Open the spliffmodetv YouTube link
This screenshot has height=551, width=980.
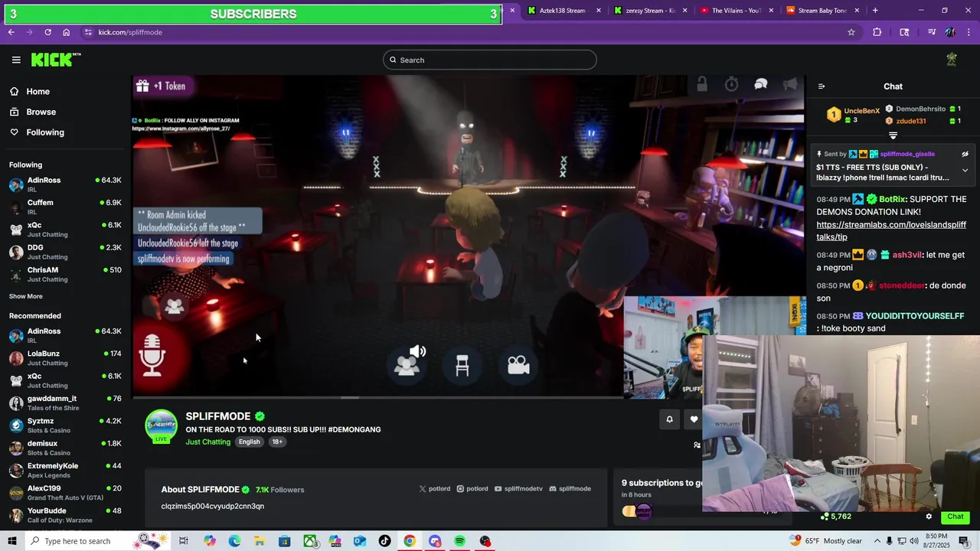coord(518,488)
